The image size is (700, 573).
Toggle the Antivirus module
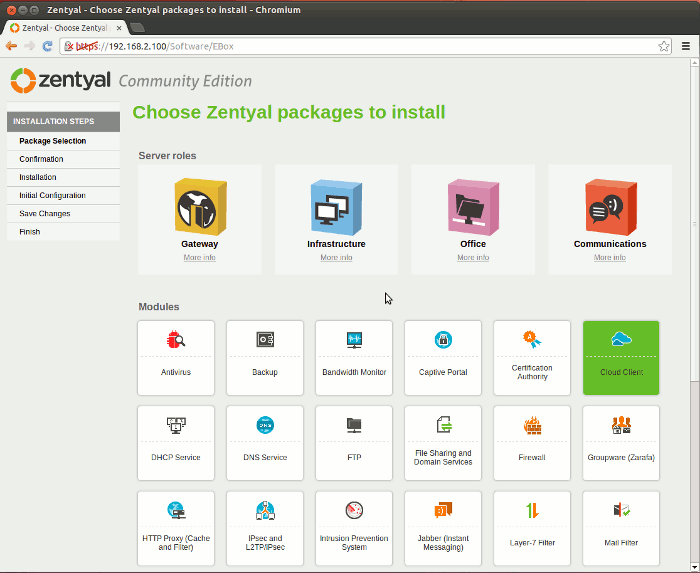point(176,358)
